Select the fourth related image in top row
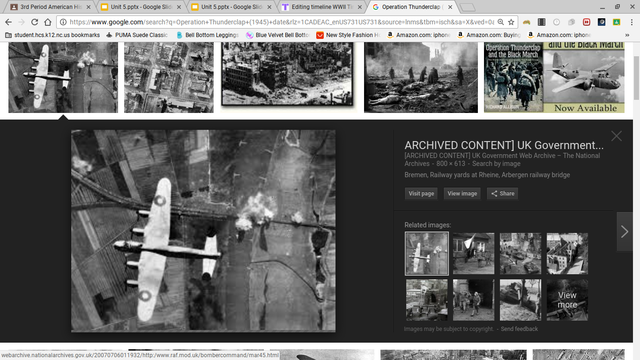640x360 pixels. pyautogui.click(x=567, y=253)
